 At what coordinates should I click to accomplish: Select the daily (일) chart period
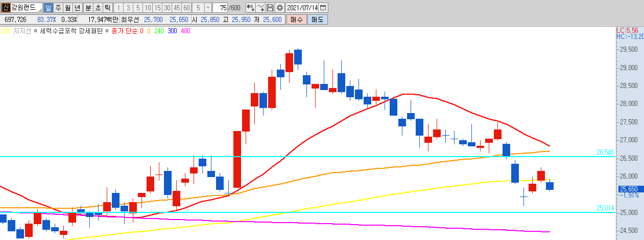[x=47, y=8]
